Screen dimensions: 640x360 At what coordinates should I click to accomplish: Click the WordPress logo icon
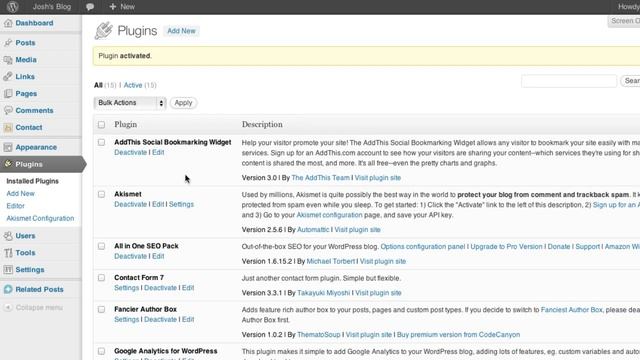click(x=13, y=7)
